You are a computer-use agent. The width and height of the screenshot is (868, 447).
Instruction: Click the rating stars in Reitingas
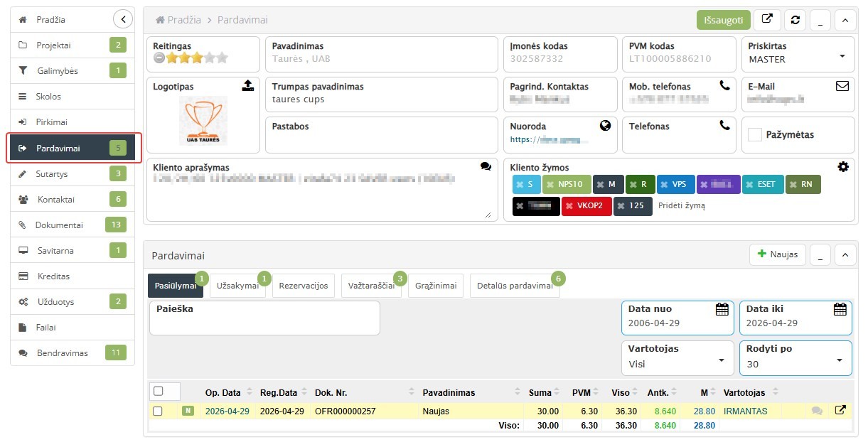point(198,59)
